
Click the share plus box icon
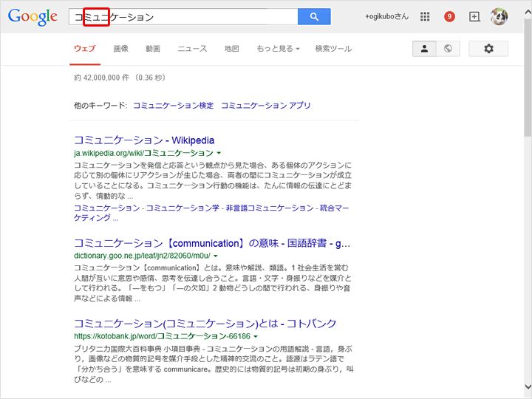click(x=474, y=16)
